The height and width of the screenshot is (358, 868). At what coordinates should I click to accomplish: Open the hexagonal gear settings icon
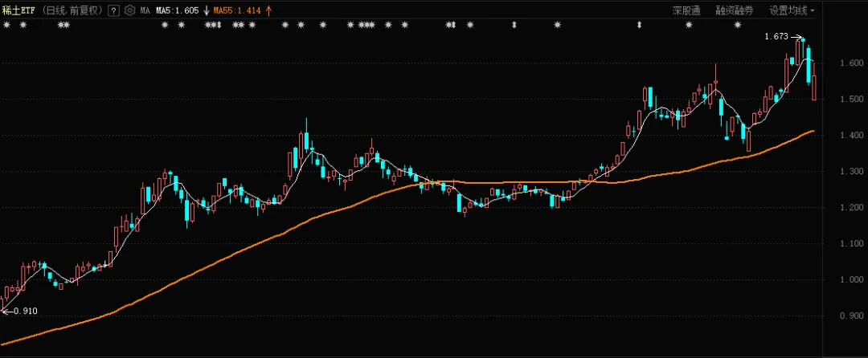129,10
